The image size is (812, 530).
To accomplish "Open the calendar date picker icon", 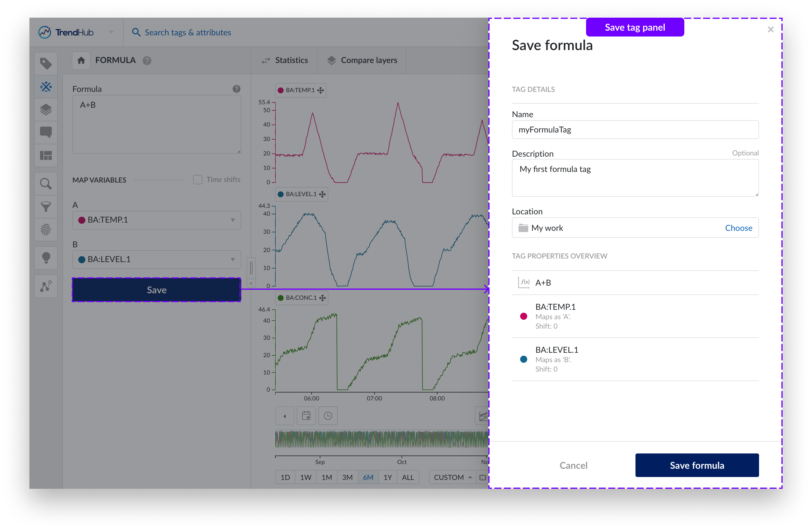I will pos(306,415).
